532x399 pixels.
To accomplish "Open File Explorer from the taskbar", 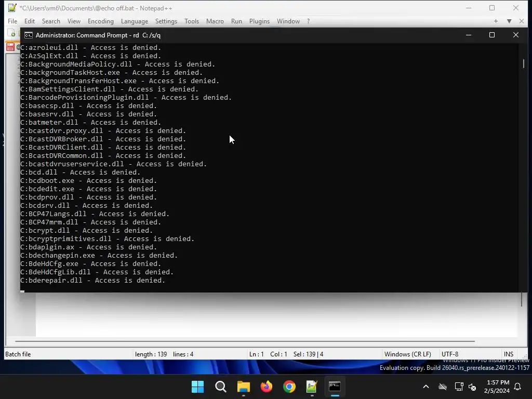I will 243,387.
